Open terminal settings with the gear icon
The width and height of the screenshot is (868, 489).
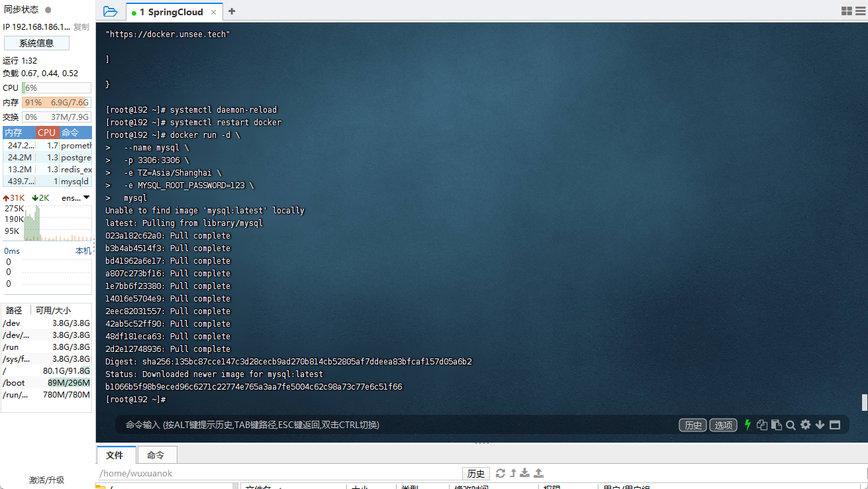click(x=805, y=425)
